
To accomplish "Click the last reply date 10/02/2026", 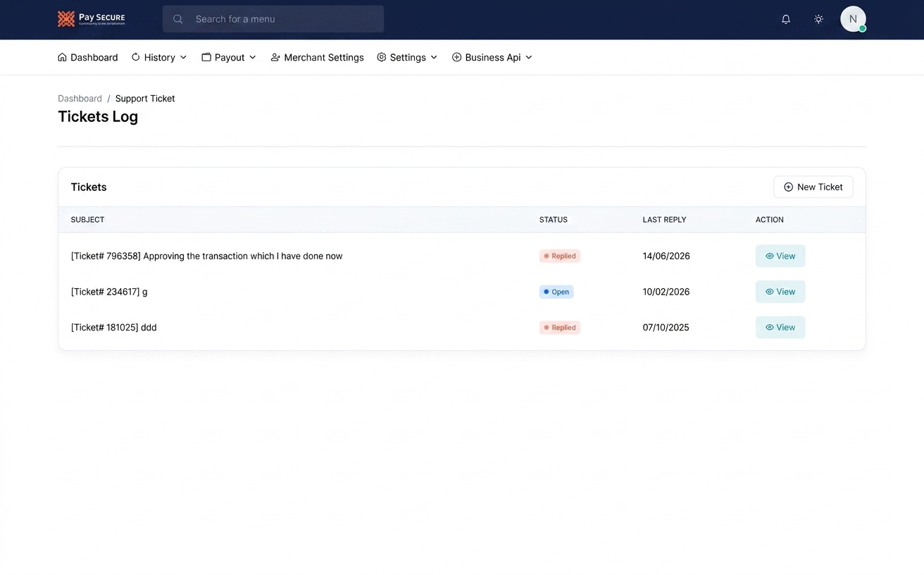I will [666, 292].
